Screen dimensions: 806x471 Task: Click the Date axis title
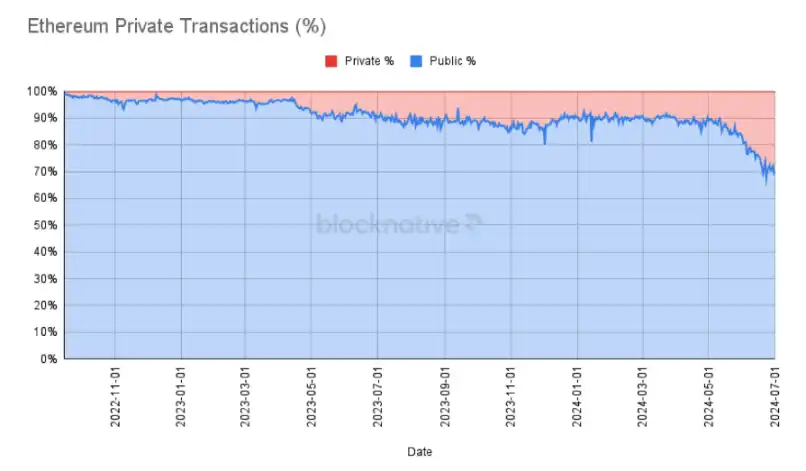point(420,452)
